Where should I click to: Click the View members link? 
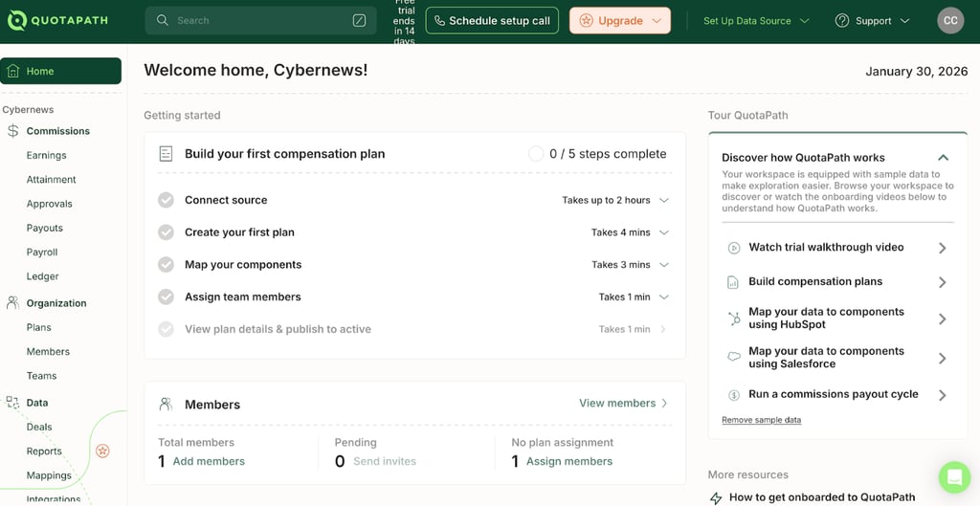(x=623, y=403)
